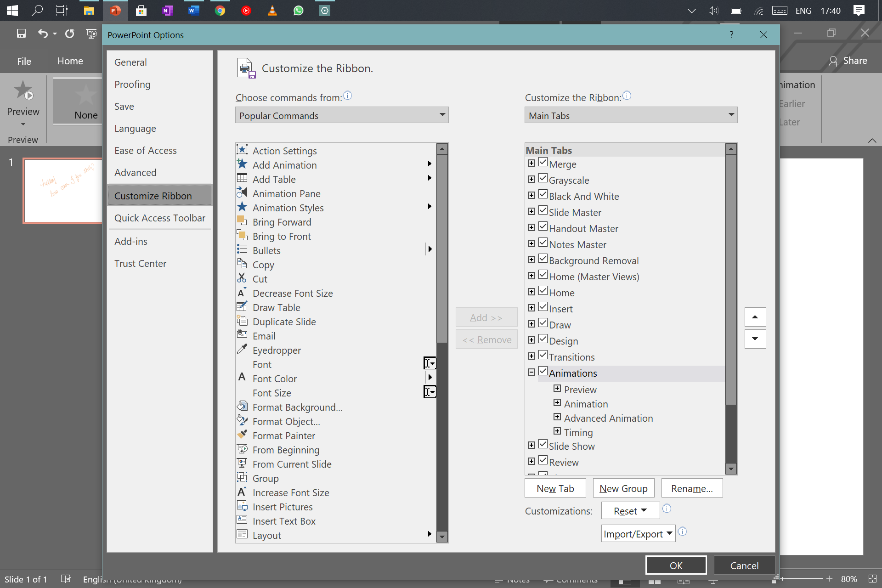
Task: Click the Rename button
Action: tap(692, 488)
